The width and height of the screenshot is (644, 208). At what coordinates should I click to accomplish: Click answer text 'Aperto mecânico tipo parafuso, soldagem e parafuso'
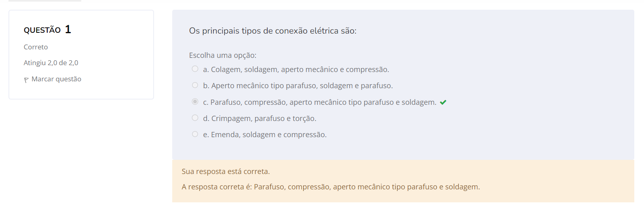pyautogui.click(x=302, y=86)
